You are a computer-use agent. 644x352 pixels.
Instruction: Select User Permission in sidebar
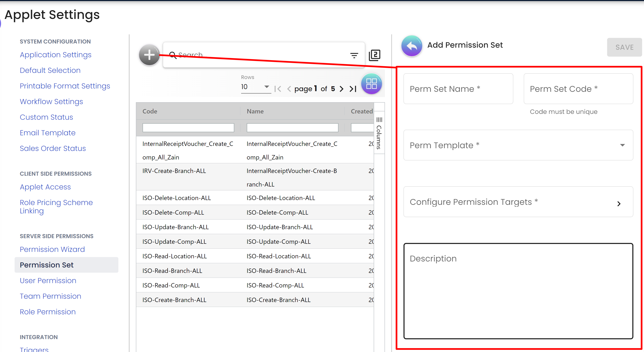tap(48, 280)
